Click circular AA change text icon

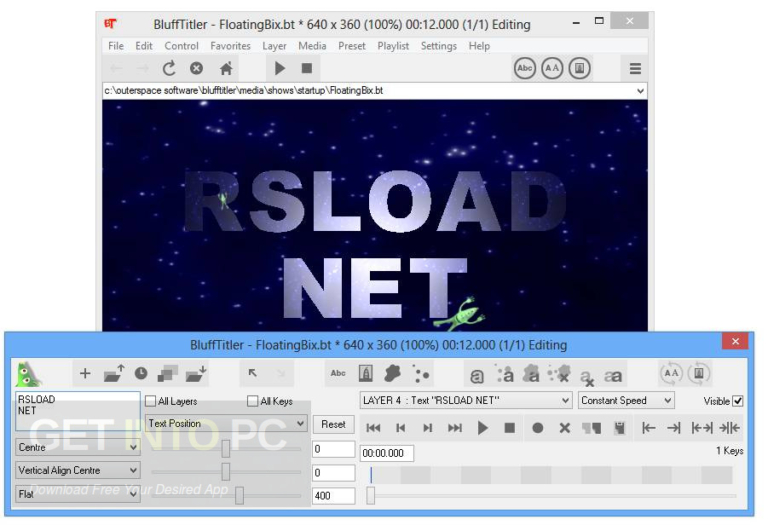(671, 373)
